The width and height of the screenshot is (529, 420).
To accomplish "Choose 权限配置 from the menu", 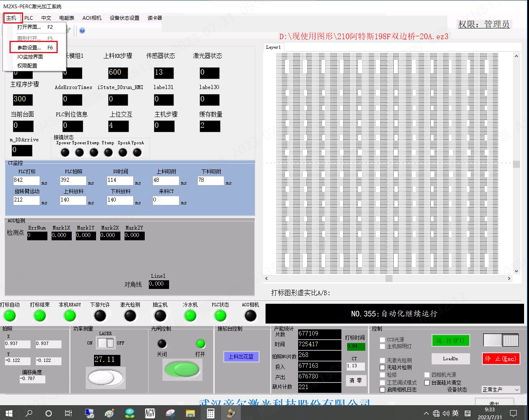I will coord(35,66).
